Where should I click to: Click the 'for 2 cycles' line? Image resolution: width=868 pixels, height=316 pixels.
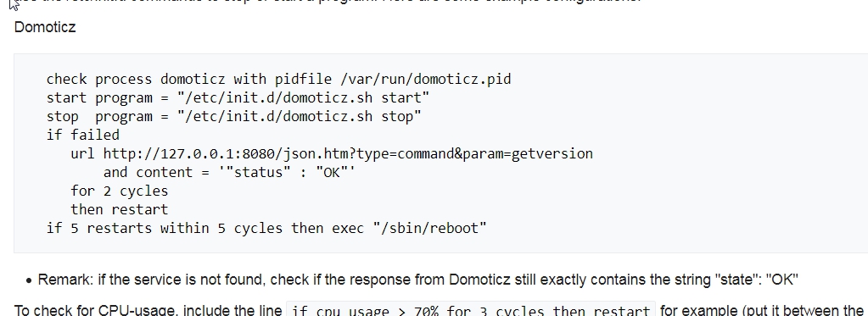coord(119,191)
